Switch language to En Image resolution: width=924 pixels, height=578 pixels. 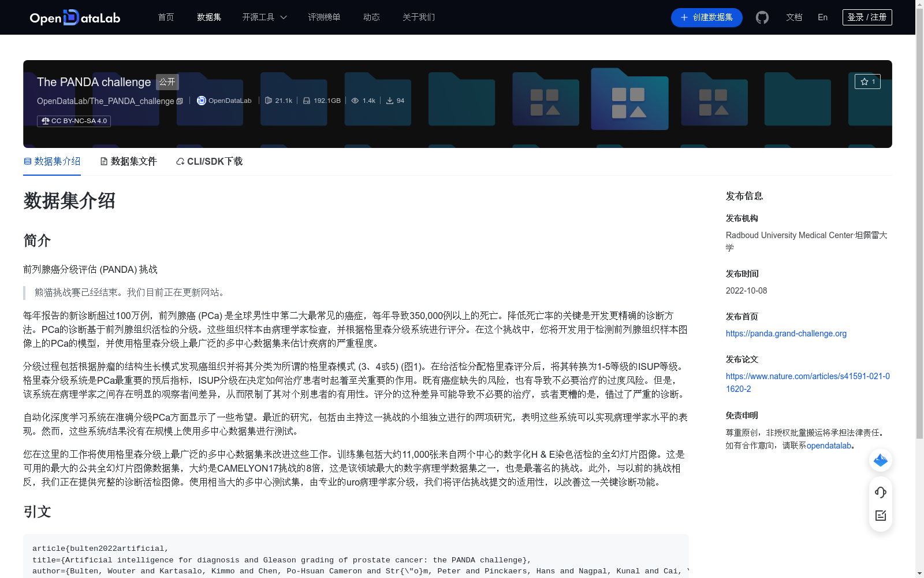tap(822, 17)
